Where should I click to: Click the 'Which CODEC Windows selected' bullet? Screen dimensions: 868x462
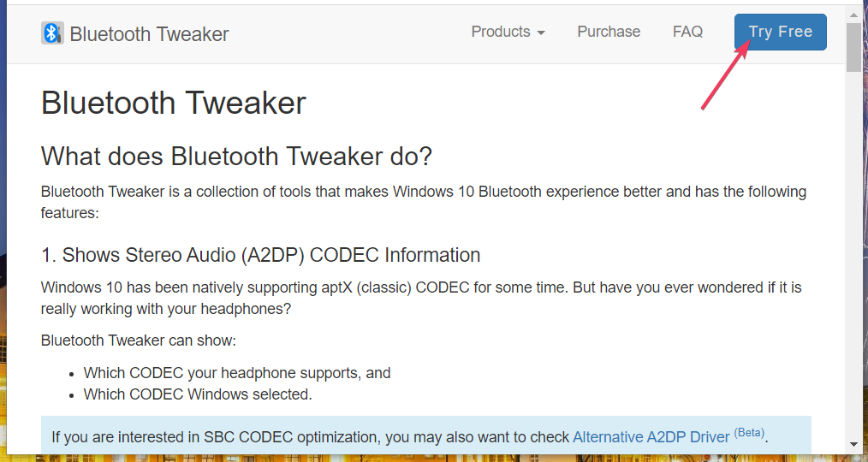point(198,394)
